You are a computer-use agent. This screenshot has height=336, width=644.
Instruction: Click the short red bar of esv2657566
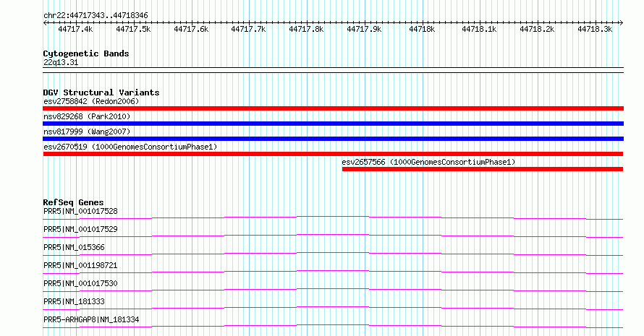[483, 169]
